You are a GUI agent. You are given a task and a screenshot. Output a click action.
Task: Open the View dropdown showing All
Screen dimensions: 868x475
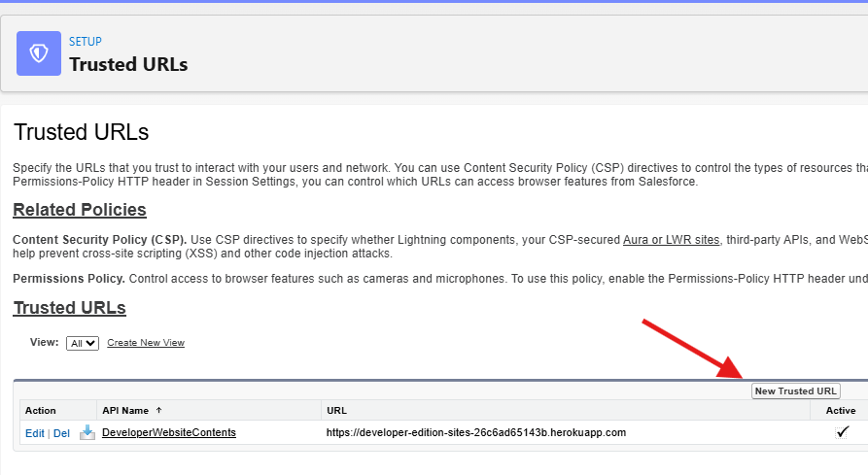point(83,343)
